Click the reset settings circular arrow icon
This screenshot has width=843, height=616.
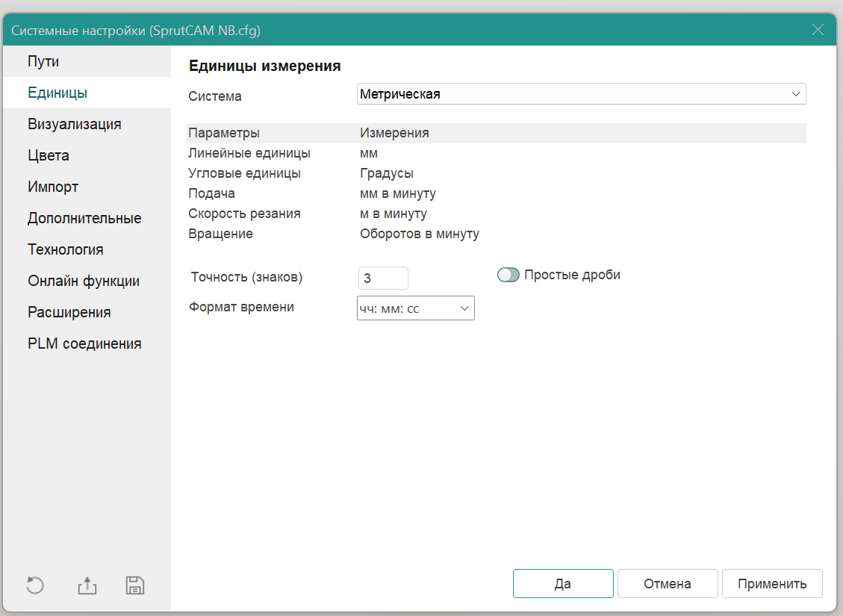(35, 585)
